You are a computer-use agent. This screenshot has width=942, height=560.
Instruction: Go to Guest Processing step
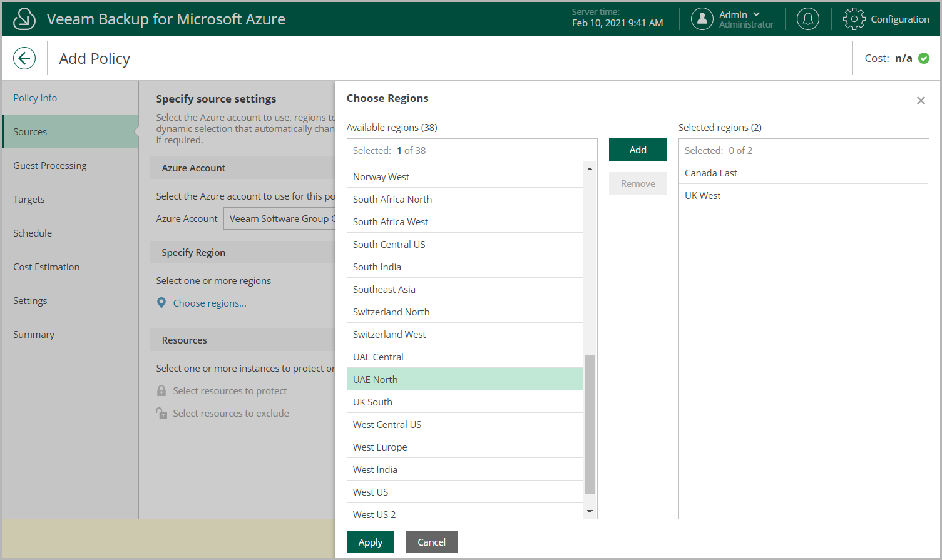point(50,165)
